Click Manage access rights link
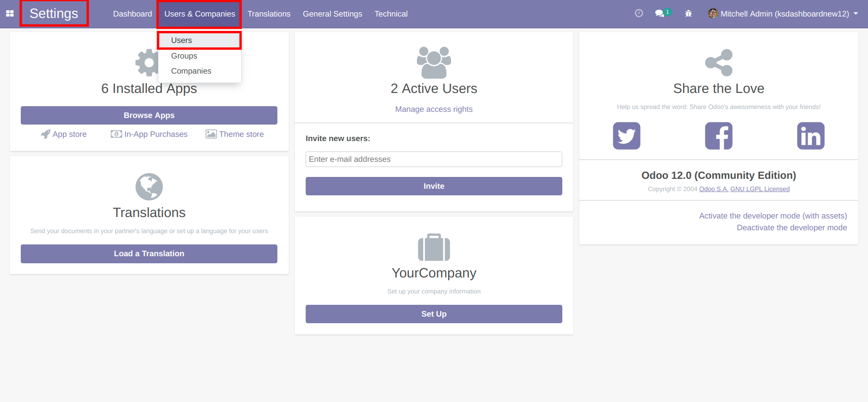This screenshot has height=402, width=868. [x=434, y=109]
